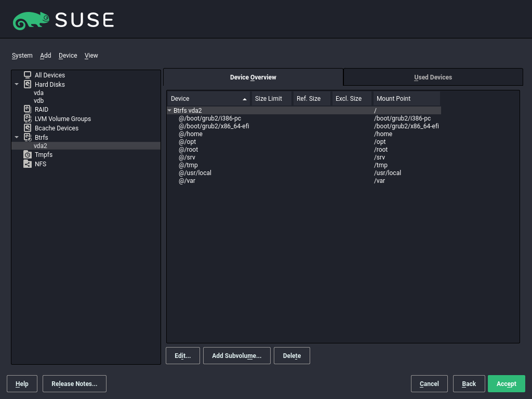Viewport: 532px width, 399px height.
Task: Open LVM Volume Groups via its icon
Action: (x=27, y=118)
